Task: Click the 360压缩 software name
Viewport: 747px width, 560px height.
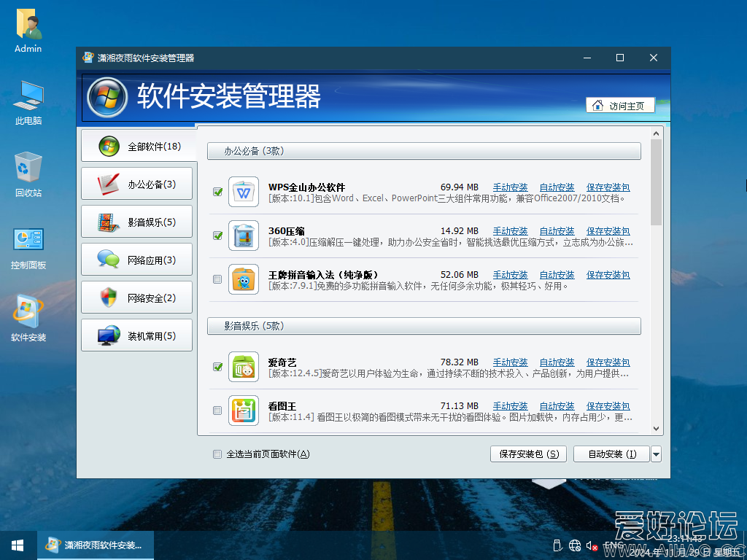Action: pyautogui.click(x=286, y=231)
